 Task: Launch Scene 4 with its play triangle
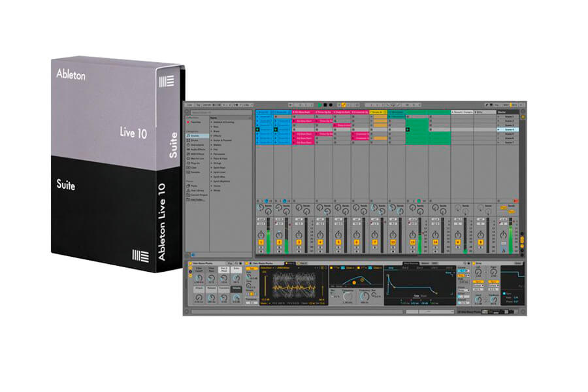point(498,129)
